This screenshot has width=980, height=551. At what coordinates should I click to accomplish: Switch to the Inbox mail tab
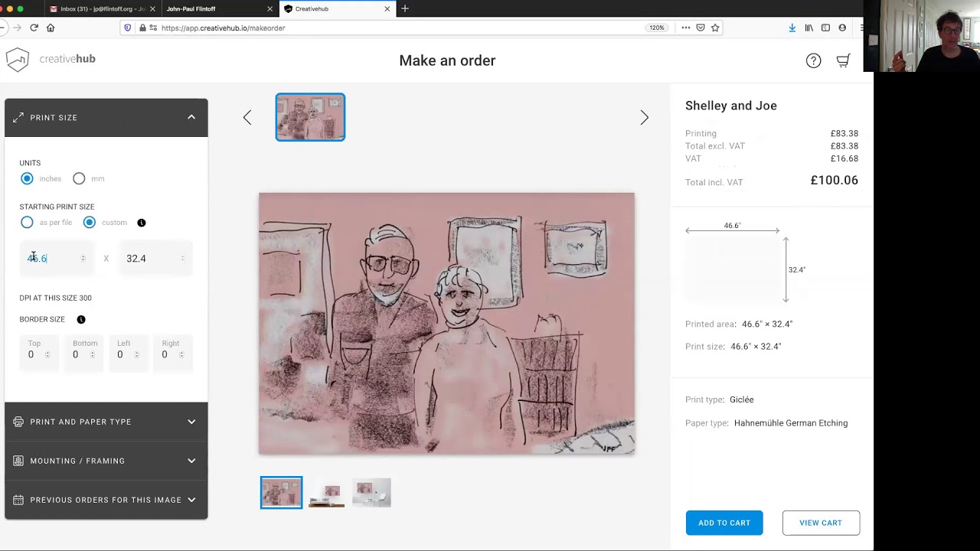(101, 8)
